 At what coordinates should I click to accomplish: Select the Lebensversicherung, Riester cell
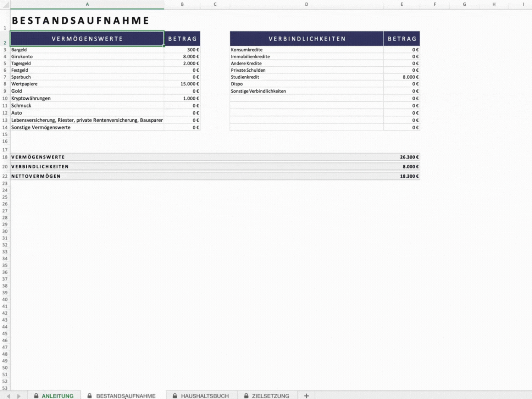[87, 120]
